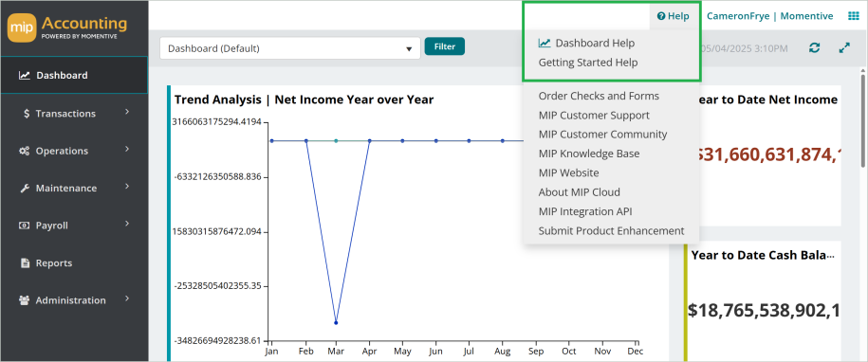Click the -6332126350588.836 axis value
The width and height of the screenshot is (868, 362).
tap(217, 177)
